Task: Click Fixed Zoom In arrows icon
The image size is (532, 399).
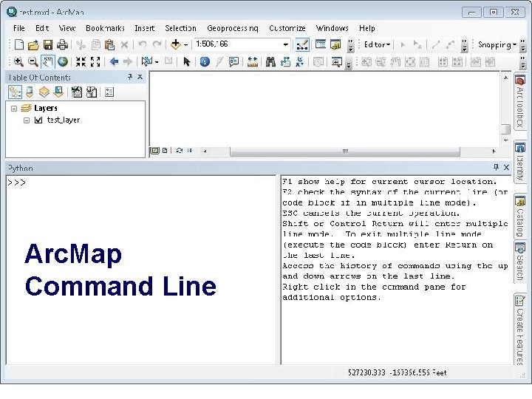Action: coord(81,62)
